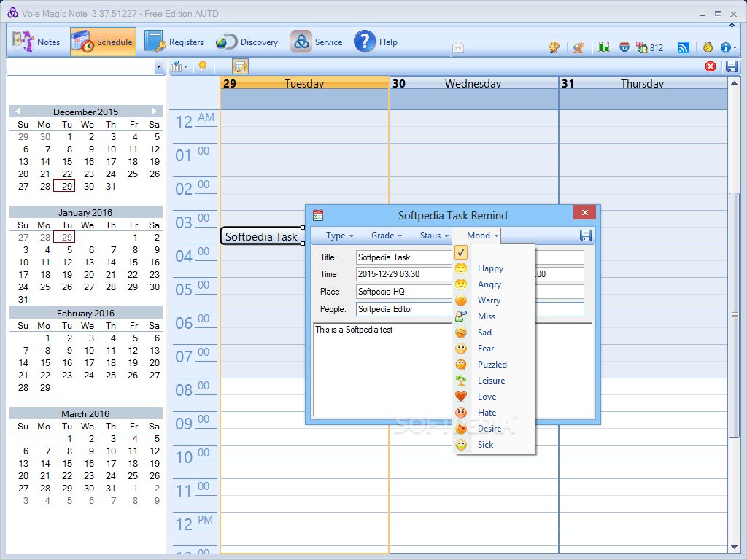Click the blue RSS feed icon

pos(683,47)
